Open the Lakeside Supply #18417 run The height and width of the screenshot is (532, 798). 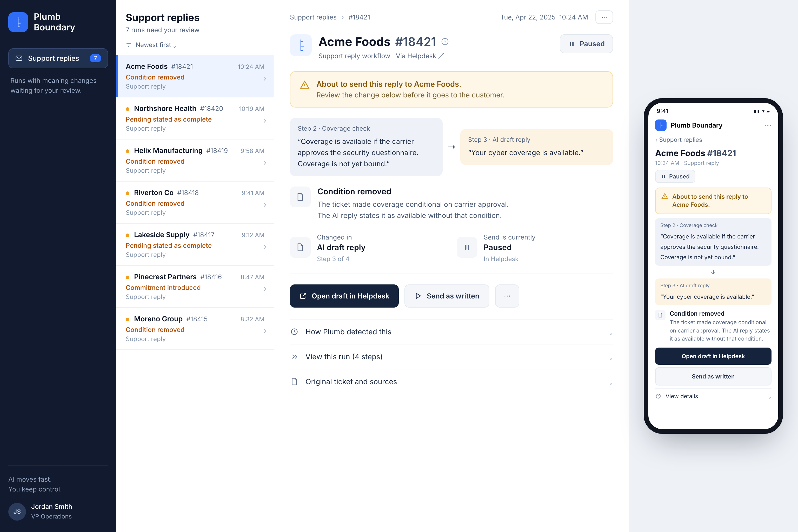195,245
